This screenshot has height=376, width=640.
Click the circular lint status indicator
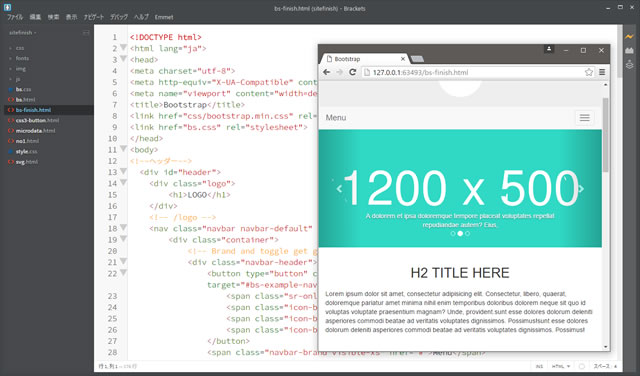(x=582, y=367)
